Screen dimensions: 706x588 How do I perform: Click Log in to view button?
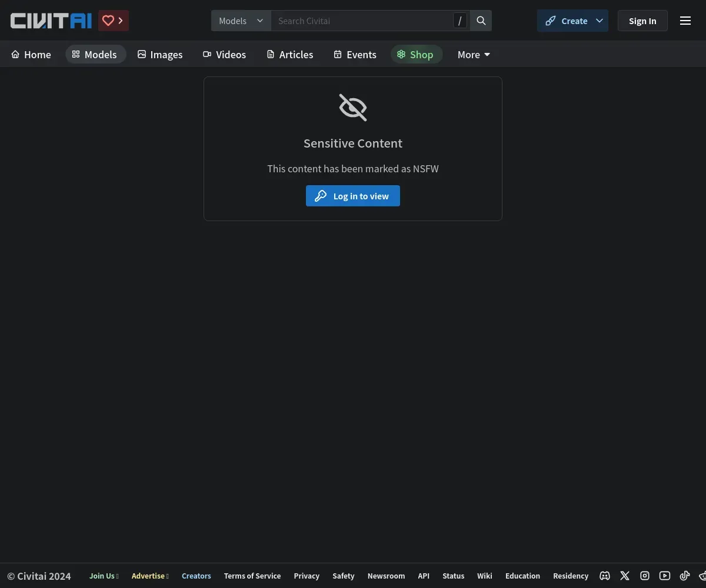coord(353,196)
